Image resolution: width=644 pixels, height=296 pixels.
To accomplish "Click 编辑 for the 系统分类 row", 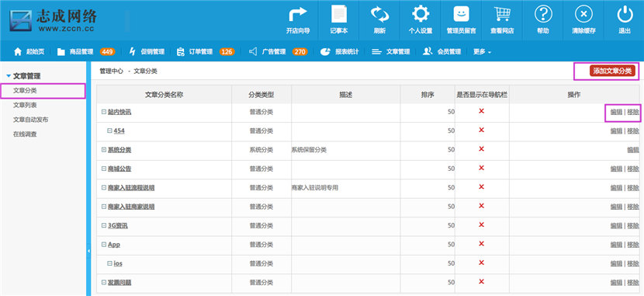I will [x=633, y=150].
